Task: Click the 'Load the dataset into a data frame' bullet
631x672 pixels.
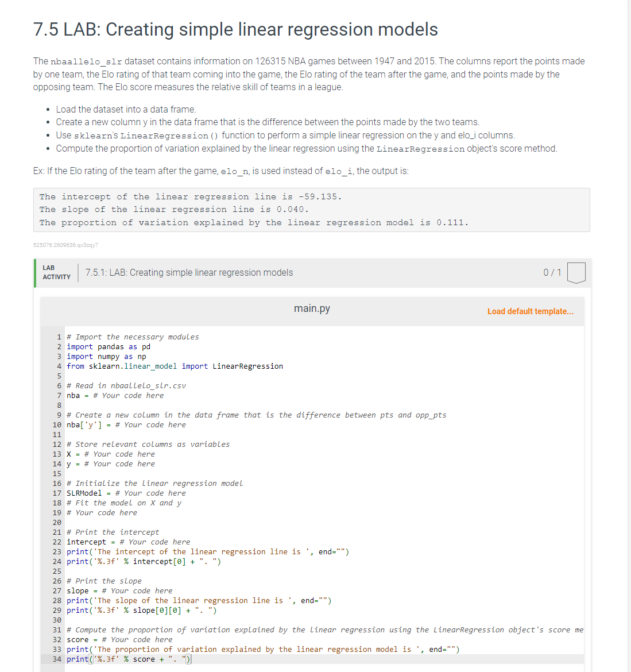Action: pos(126,109)
